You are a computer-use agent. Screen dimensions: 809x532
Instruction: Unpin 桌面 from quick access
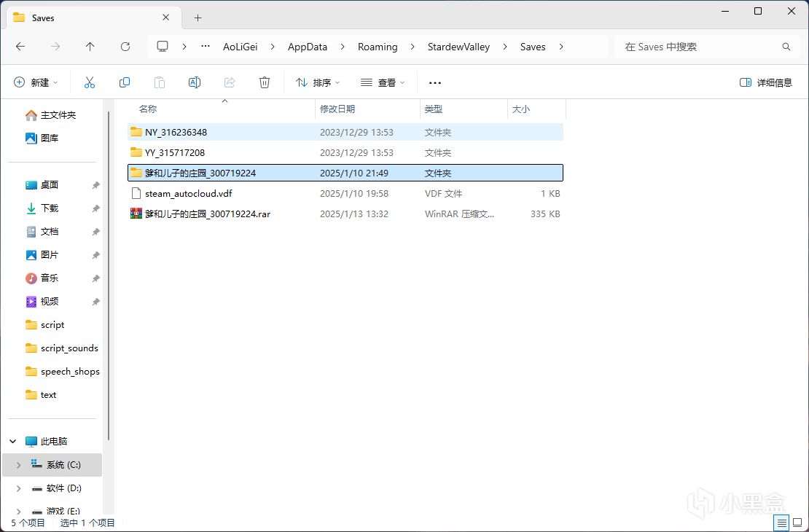(95, 184)
